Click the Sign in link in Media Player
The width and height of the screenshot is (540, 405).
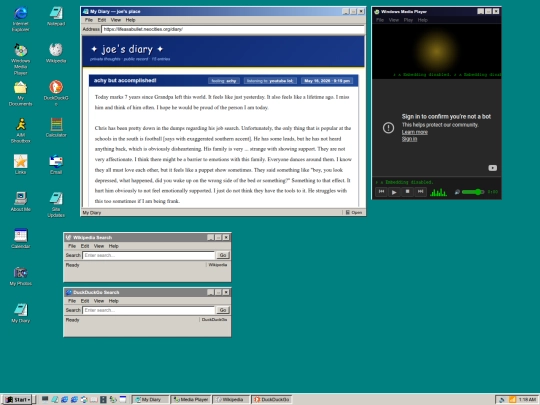coord(409,139)
